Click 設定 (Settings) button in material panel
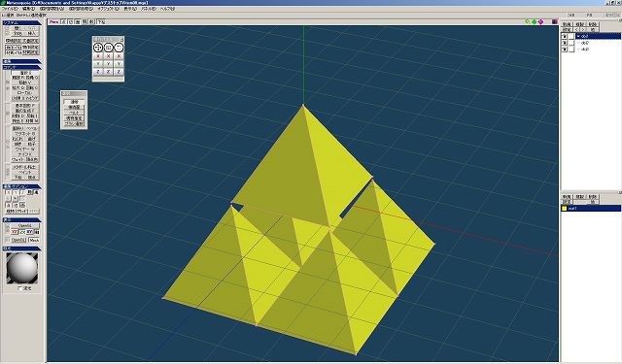 567,202
